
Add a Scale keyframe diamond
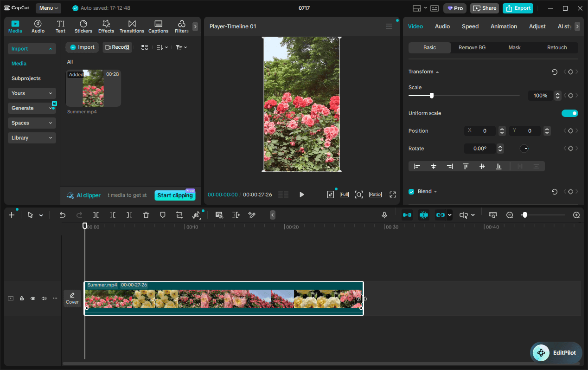click(x=570, y=96)
